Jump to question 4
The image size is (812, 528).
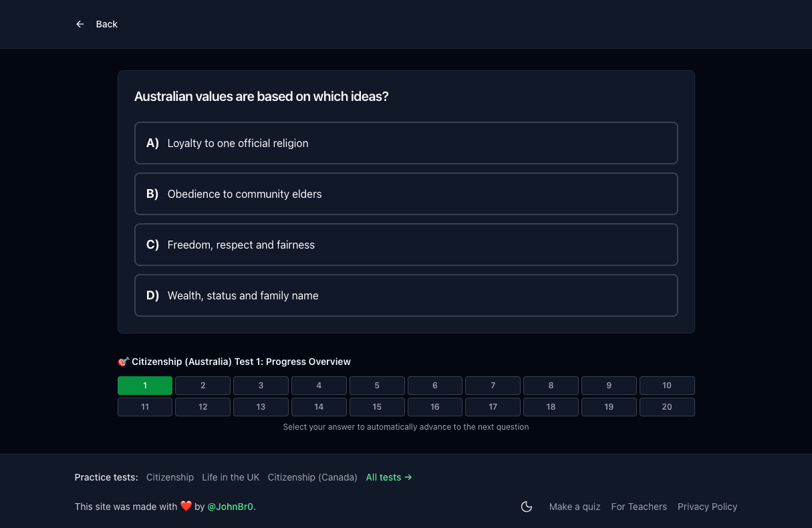click(x=319, y=386)
